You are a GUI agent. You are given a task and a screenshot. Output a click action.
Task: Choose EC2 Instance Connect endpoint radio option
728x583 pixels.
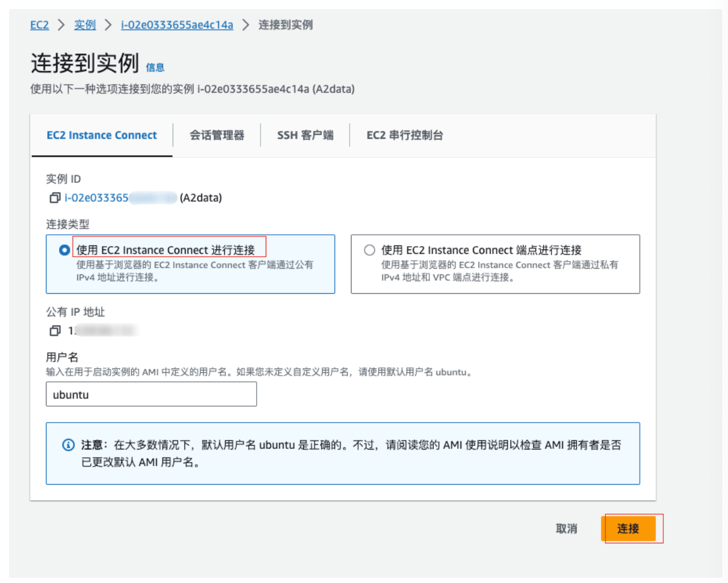coord(370,250)
